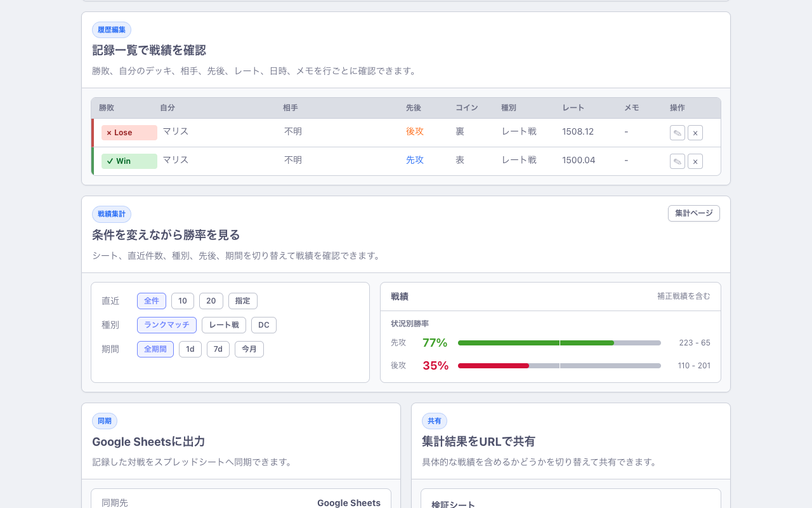
Task: Delete the Lose record with its x icon
Action: (x=695, y=133)
